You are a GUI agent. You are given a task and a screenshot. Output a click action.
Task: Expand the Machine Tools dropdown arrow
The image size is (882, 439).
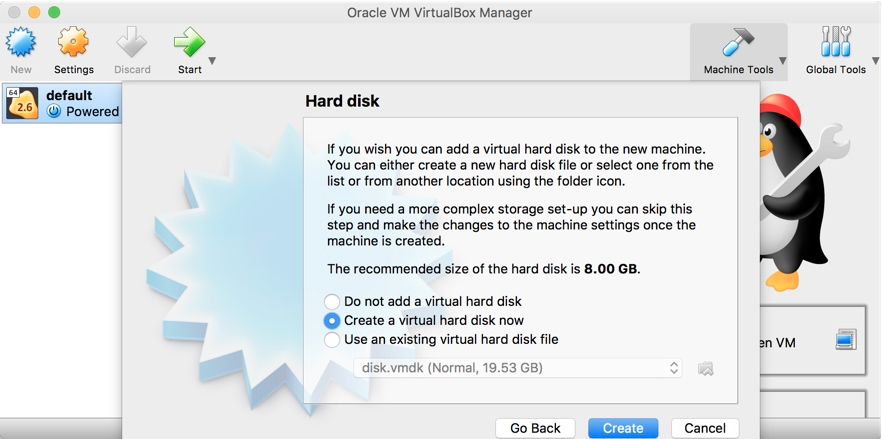pyautogui.click(x=783, y=61)
